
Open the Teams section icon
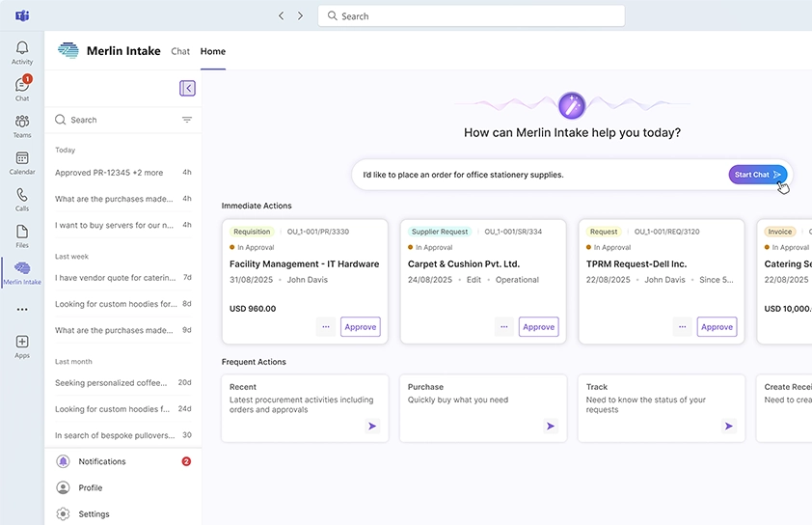[x=21, y=125]
